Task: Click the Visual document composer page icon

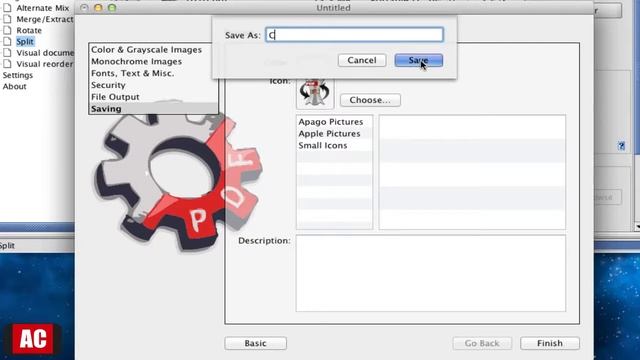Action: [x=7, y=53]
